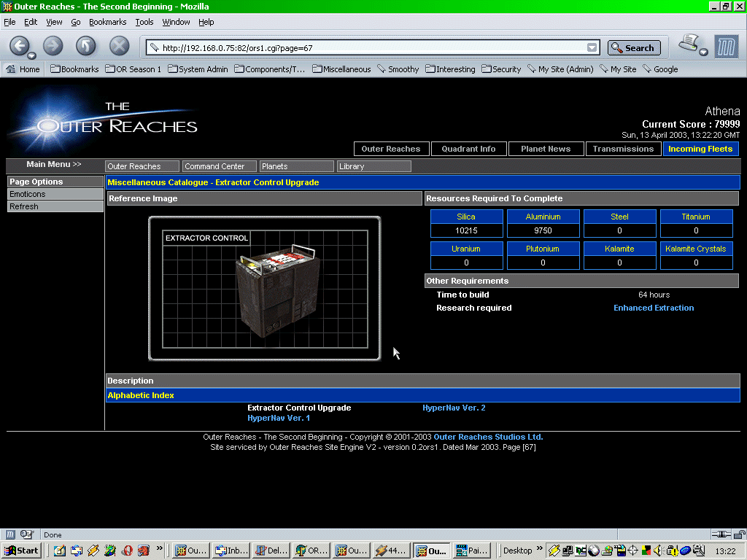Click the Mozilla throbber logo icon
The image size is (747, 560).
coord(726,47)
